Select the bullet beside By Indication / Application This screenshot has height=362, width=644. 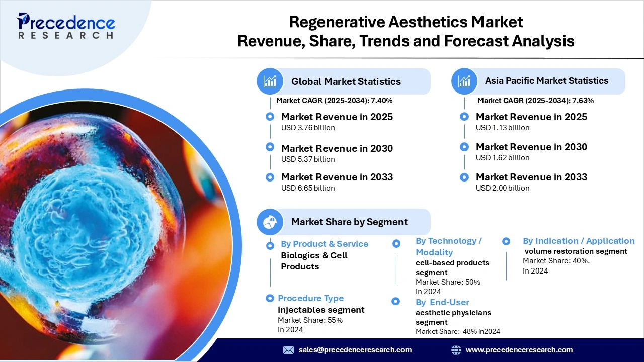point(506,241)
